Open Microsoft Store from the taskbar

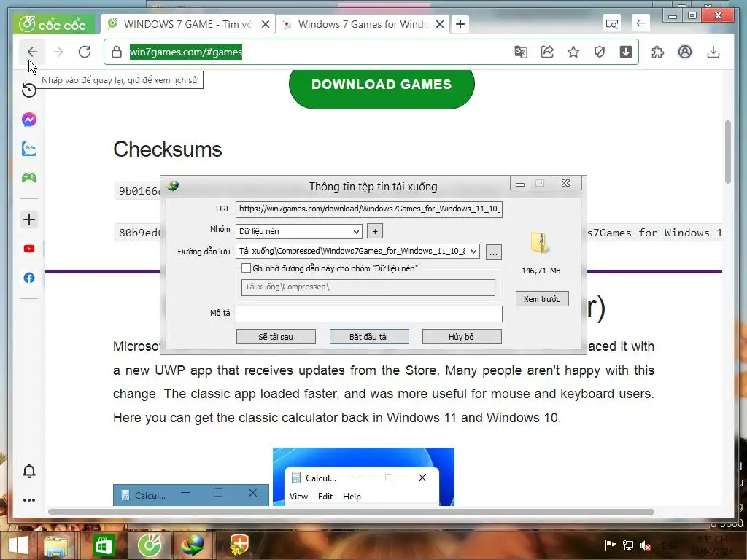tap(104, 545)
